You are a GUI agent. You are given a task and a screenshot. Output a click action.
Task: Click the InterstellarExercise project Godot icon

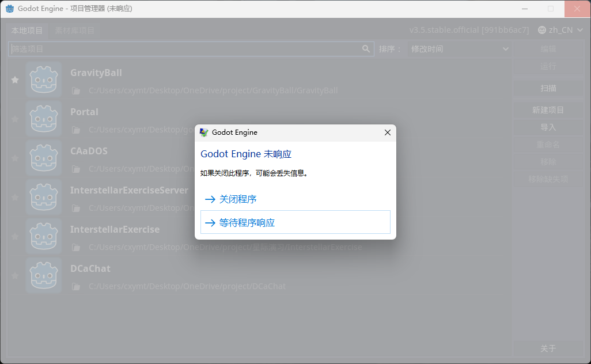(x=44, y=236)
